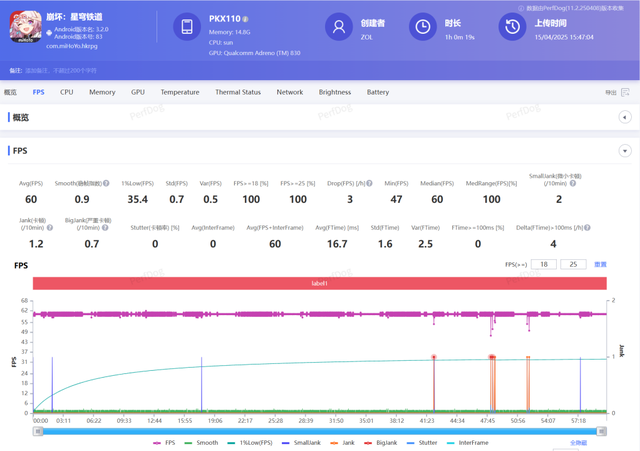Toggle InterFrame series in chart legend
Screen dimensions: 640x451
pyautogui.click(x=468, y=442)
